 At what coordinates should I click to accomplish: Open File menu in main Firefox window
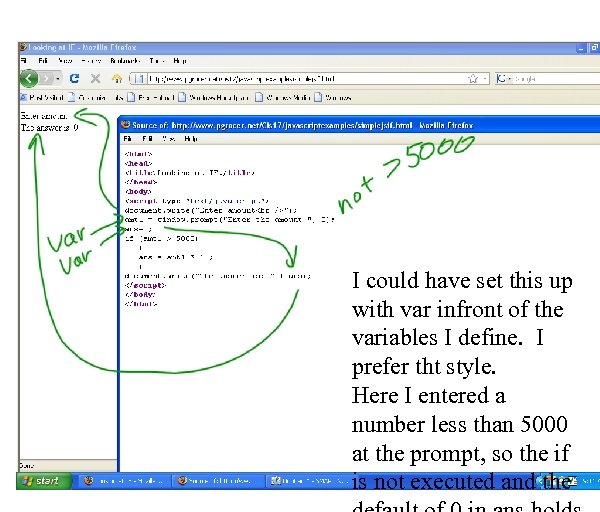coord(24,61)
